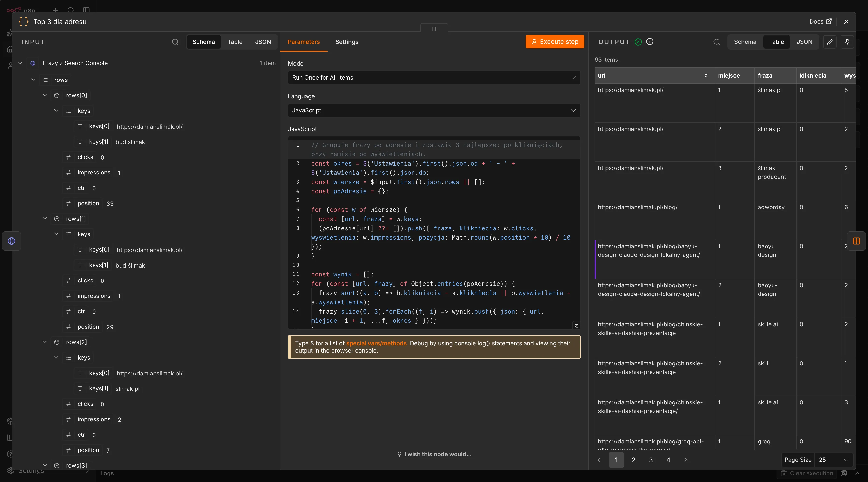
Task: Open the Language JavaScript dropdown
Action: click(434, 110)
